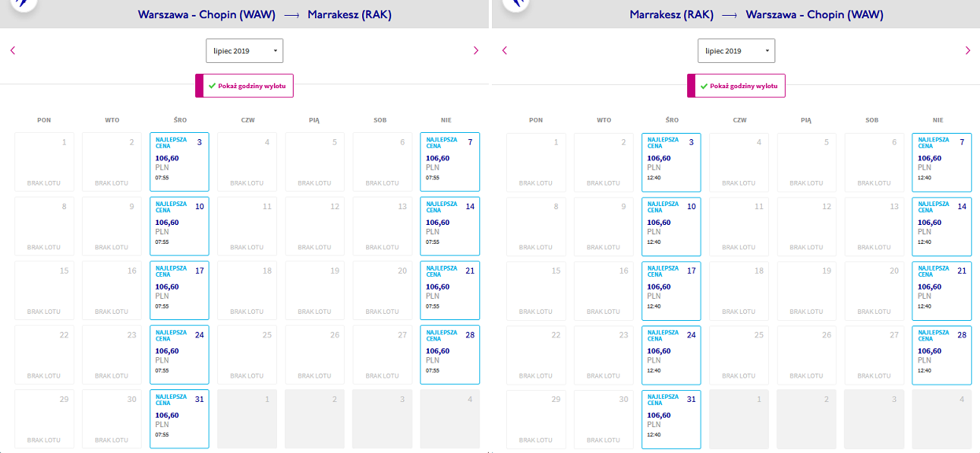Image resolution: width=980 pixels, height=453 pixels.
Task: Choose July 17 return flight for 106,60 PLN
Action: point(671,290)
